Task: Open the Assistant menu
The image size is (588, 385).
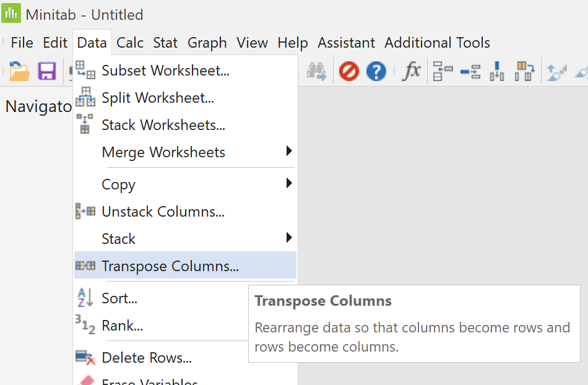Action: click(x=346, y=43)
